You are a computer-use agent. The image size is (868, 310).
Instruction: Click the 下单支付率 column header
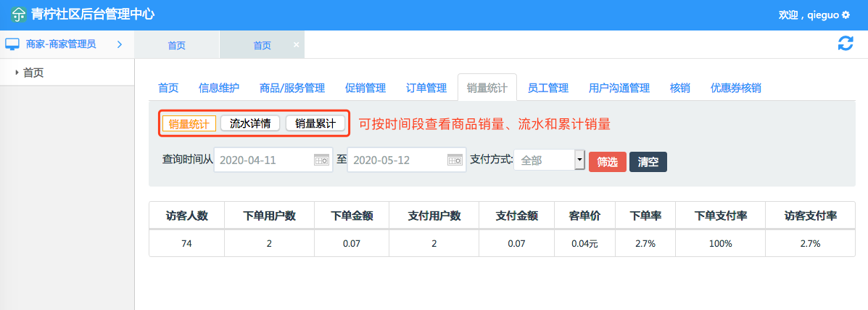click(720, 216)
